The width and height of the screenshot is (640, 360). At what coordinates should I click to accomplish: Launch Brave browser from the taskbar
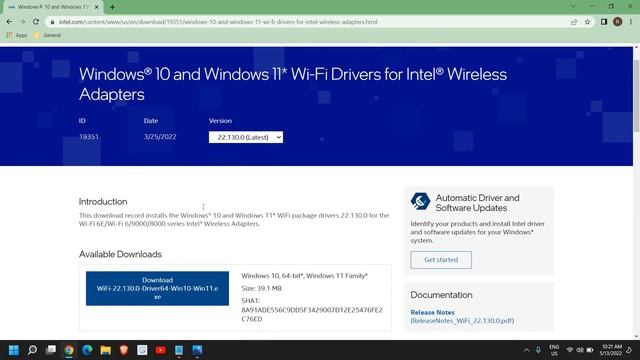[x=124, y=350]
